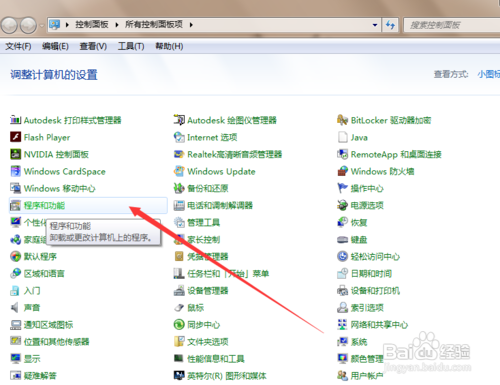
Task: Click the 电源选项 link
Action: tap(367, 205)
